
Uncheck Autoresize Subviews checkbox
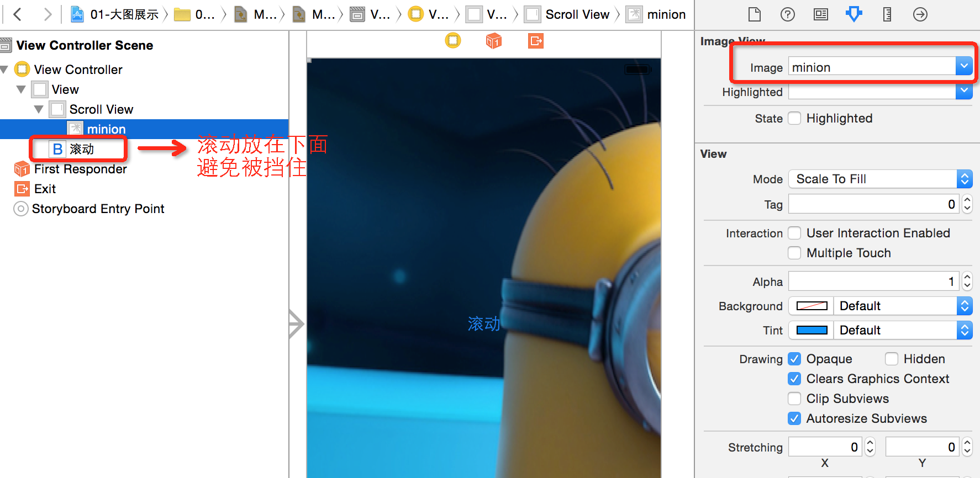[794, 418]
